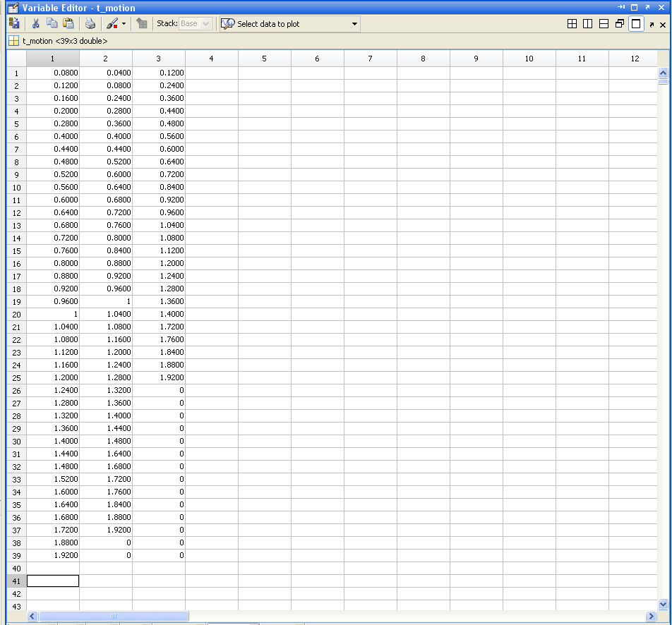Switch to top/bottom tile layout

point(604,24)
